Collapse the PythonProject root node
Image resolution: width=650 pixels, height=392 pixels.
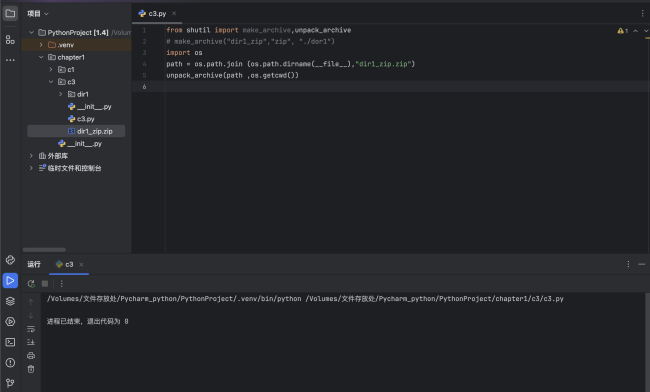[31, 32]
